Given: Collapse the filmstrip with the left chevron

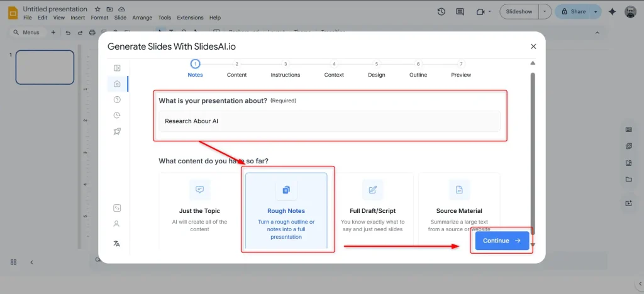Looking at the screenshot, I should click(31, 262).
